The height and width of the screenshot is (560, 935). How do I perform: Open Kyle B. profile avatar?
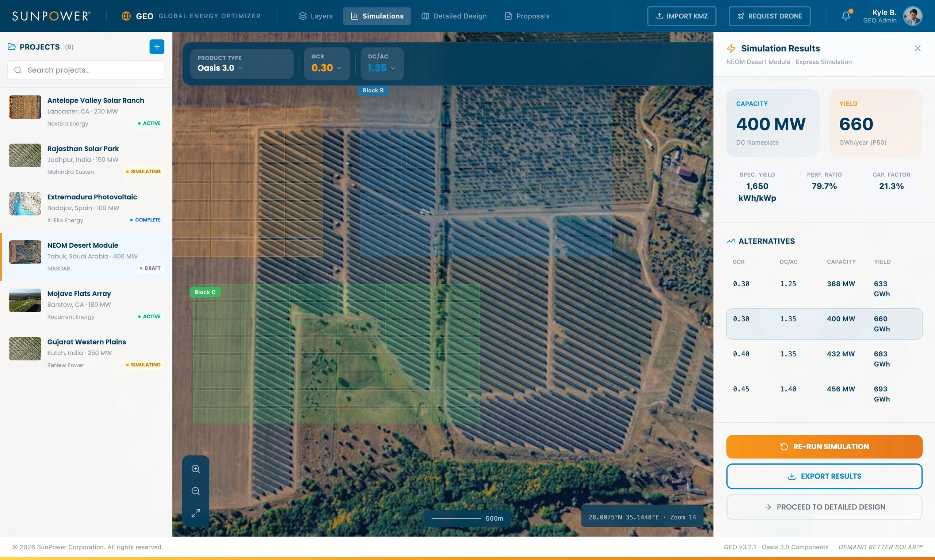pyautogui.click(x=912, y=16)
